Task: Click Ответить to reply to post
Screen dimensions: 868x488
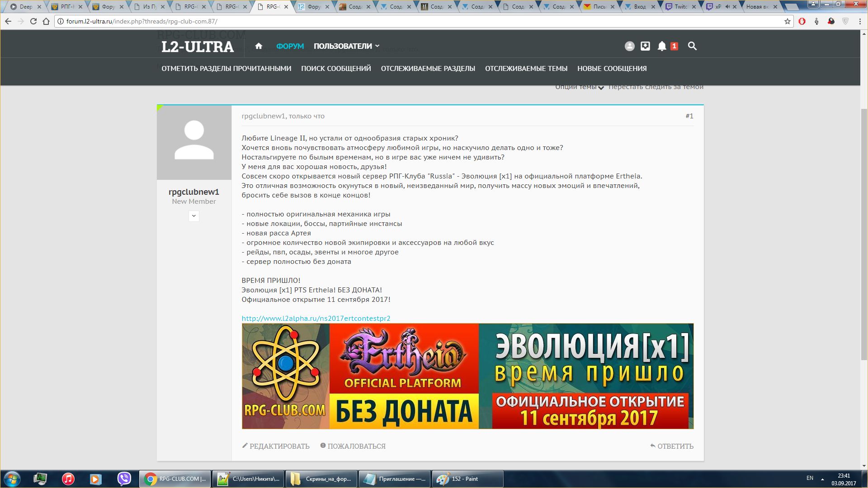Action: tap(672, 446)
